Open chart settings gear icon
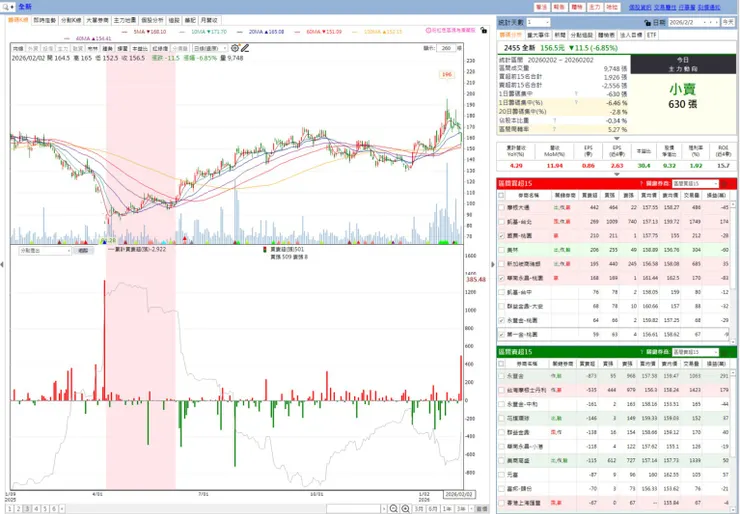The image size is (740, 514). [235, 48]
